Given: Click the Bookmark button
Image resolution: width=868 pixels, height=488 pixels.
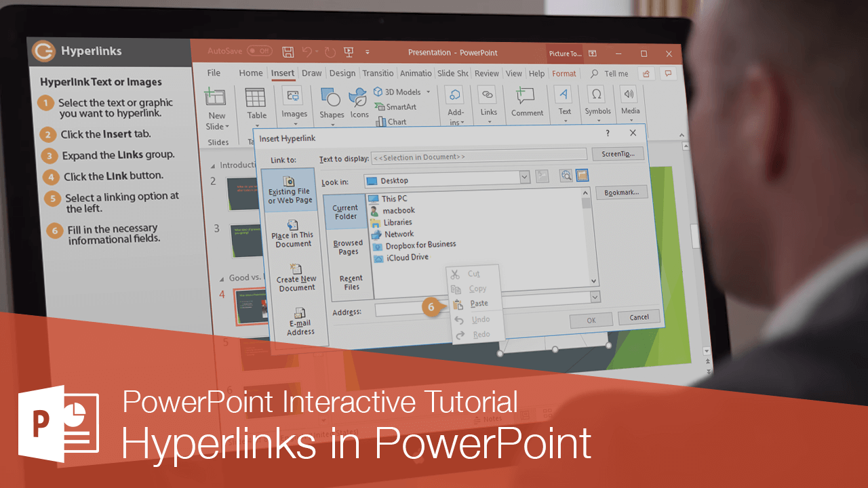Looking at the screenshot, I should (x=621, y=192).
